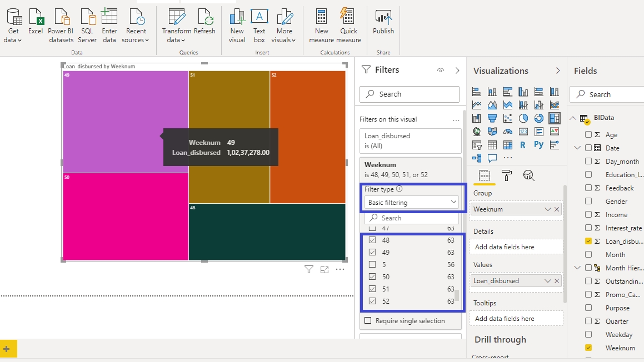Tick the Age field checkbox
644x362 pixels.
pos(588,135)
